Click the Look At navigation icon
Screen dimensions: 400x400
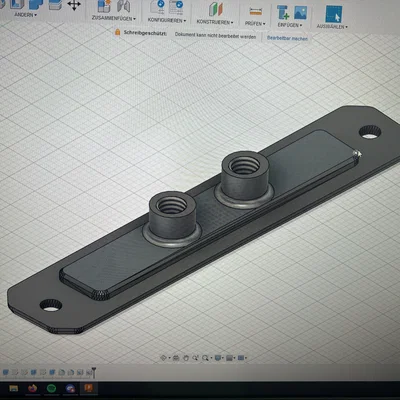click(176, 358)
